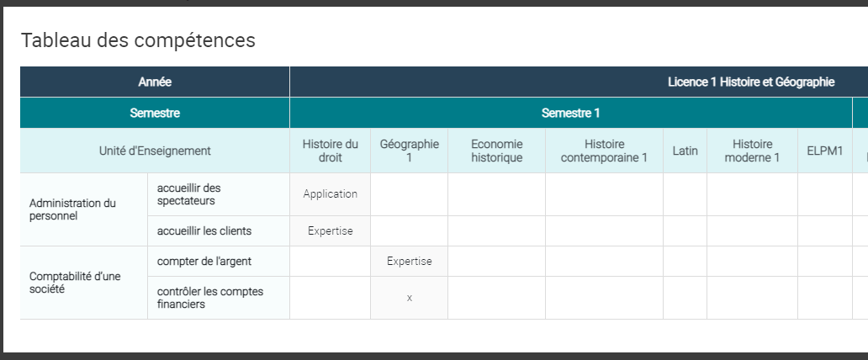868x360 pixels.
Task: Click the "Histoire du droit" column header
Action: (330, 151)
